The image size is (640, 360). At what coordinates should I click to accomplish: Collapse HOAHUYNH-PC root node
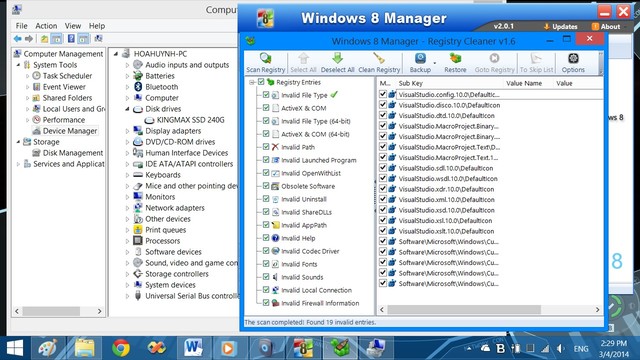tap(116, 54)
